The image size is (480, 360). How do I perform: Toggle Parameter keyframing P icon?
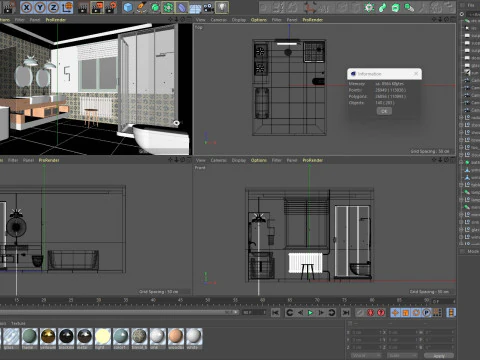pyautogui.click(x=426, y=313)
